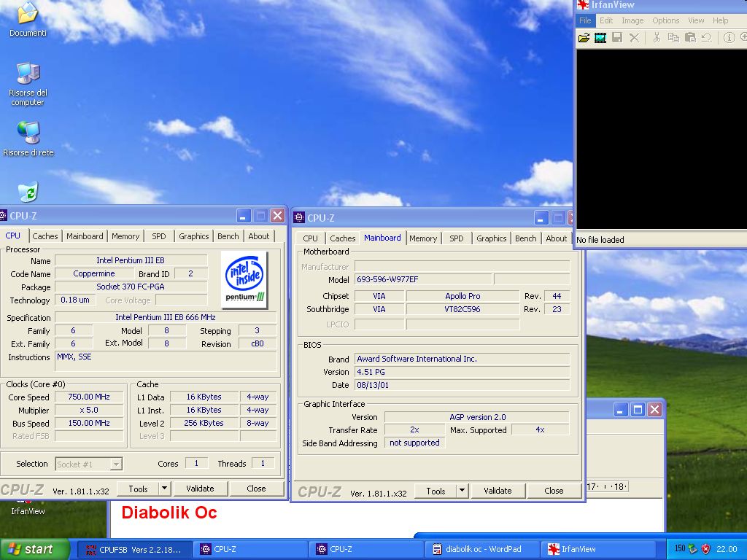Viewport: 747px width, 560px height.
Task: Click Tools button in left CPU-Z window
Action: click(138, 489)
